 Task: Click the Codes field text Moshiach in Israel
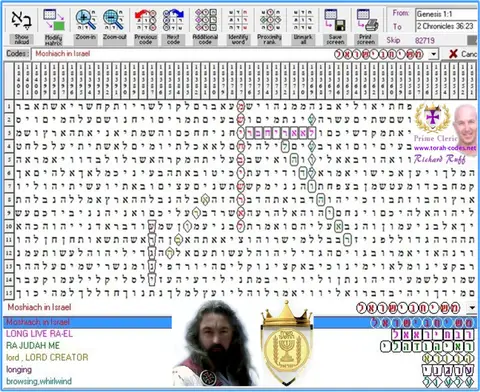coord(63,54)
